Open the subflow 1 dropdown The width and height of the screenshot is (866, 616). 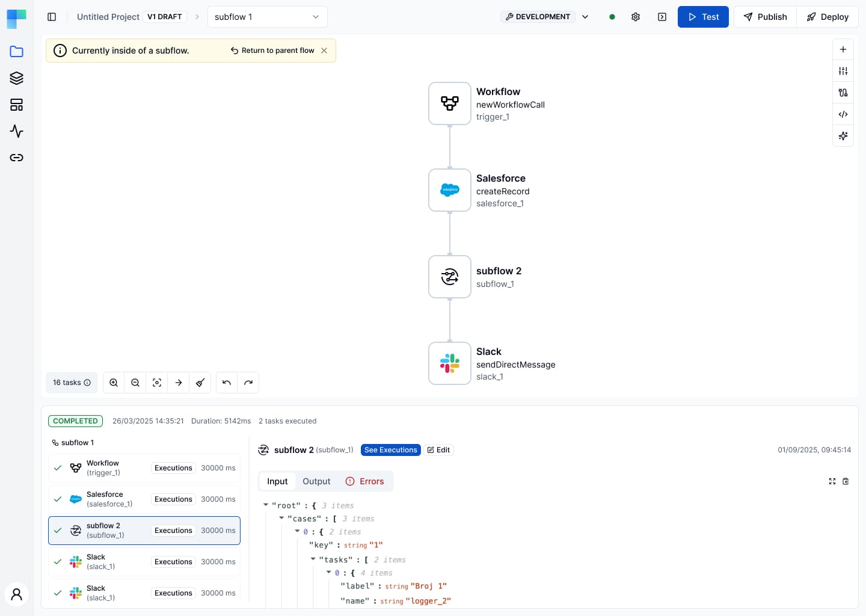(x=268, y=17)
